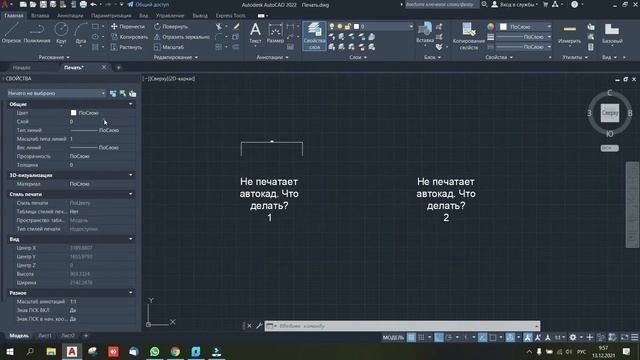Switch to the Начало document tab
Viewport: 640px width, 360px height.
pos(21,67)
